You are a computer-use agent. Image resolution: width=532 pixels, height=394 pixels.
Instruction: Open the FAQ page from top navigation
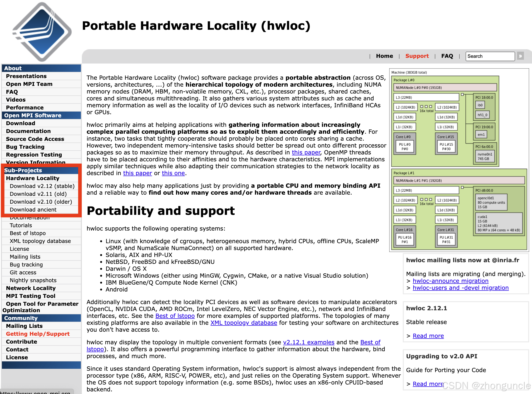tap(447, 56)
